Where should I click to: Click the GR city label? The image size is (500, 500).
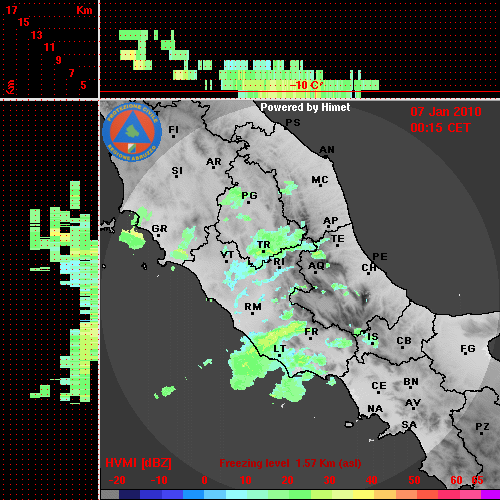pyautogui.click(x=159, y=229)
